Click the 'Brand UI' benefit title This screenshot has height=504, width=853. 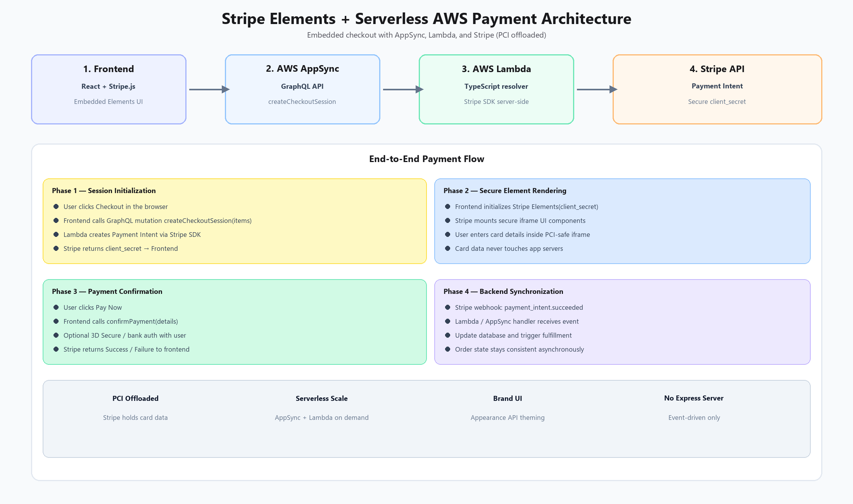pyautogui.click(x=508, y=398)
